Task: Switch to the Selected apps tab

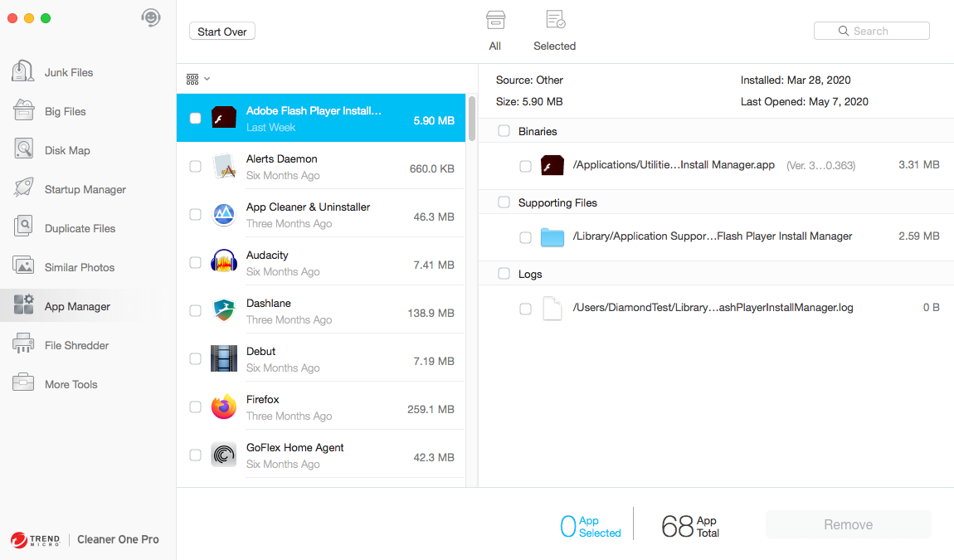Action: 554,30
